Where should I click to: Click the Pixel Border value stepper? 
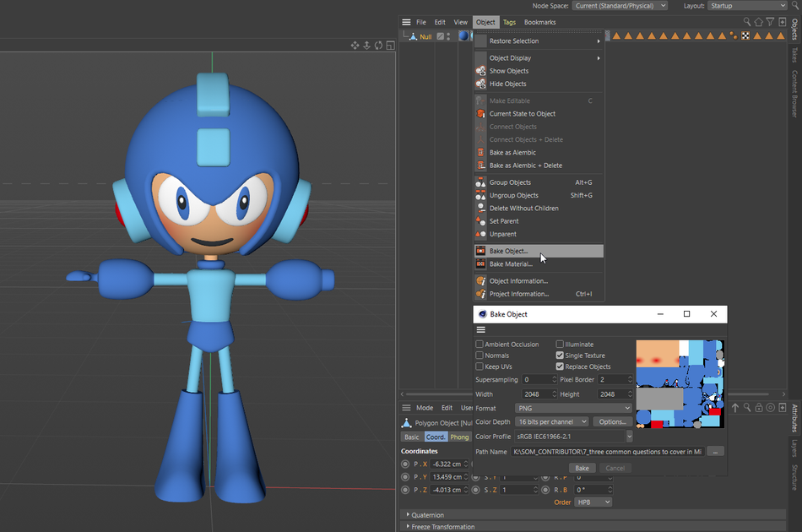click(x=630, y=379)
